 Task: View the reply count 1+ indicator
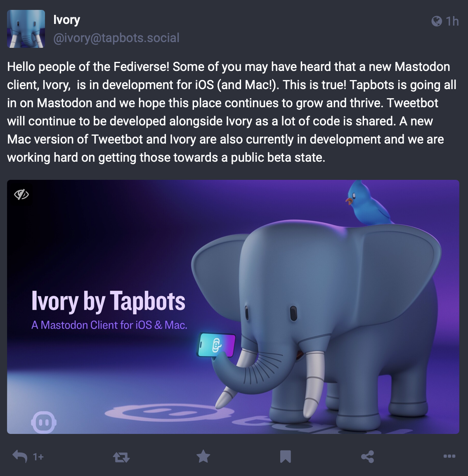[38, 457]
